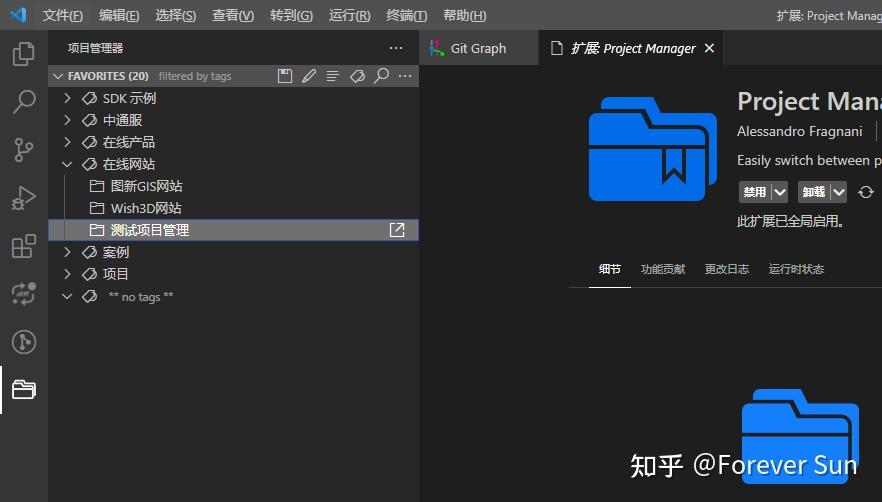The image size is (882, 502).
Task: Open the 帮助(H) menu
Action: (465, 15)
